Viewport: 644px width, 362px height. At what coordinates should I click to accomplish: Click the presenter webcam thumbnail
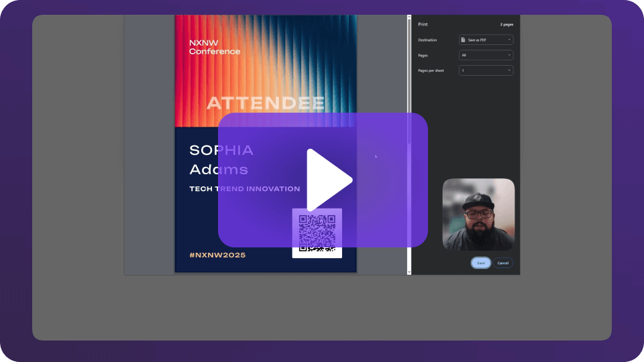point(478,215)
